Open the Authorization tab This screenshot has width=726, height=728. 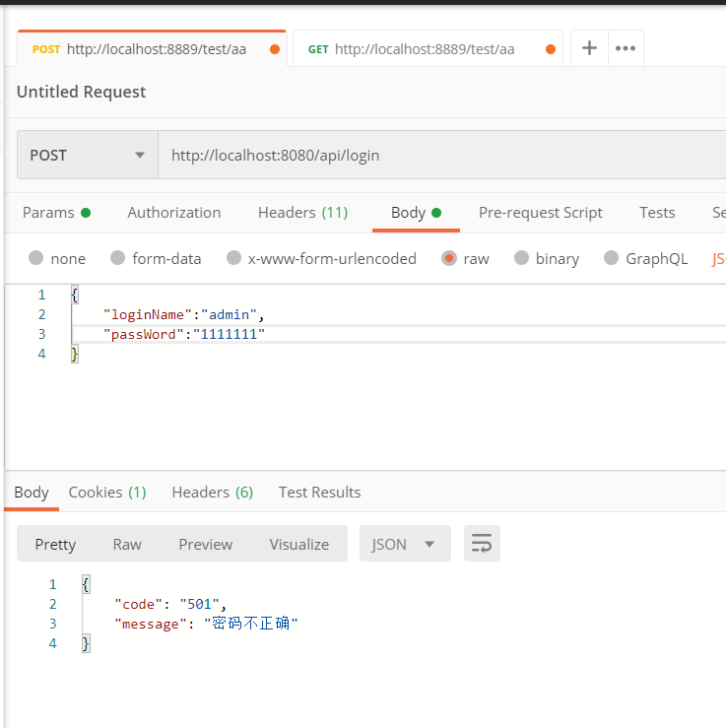click(174, 213)
